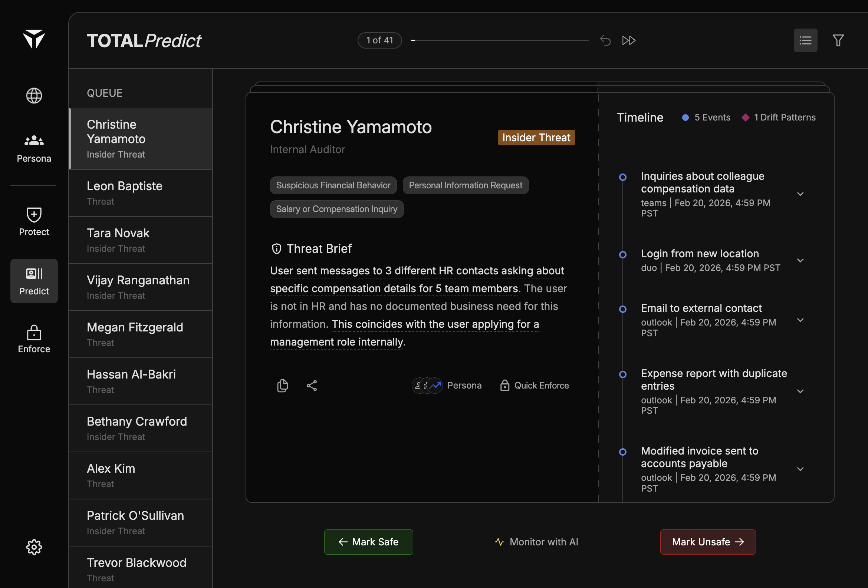Click Quick Enforce lock button
The image size is (868, 588).
[x=535, y=385]
